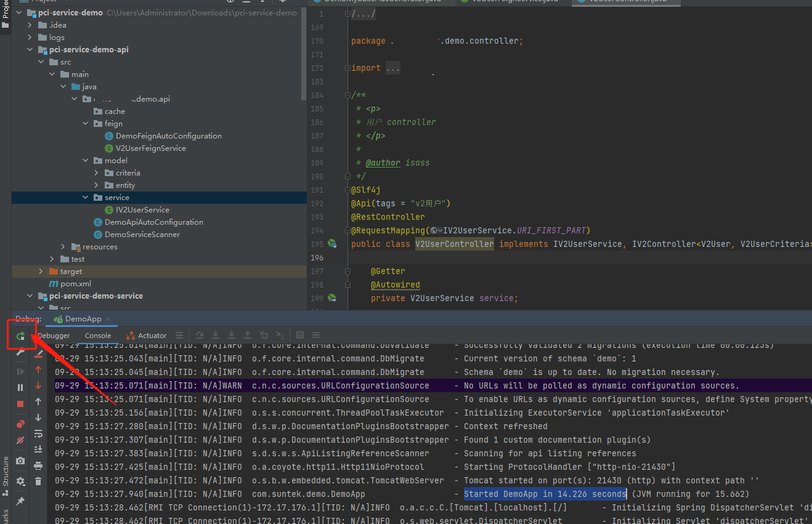Toggle scroll to end of console
The height and width of the screenshot is (524, 812).
[38, 449]
